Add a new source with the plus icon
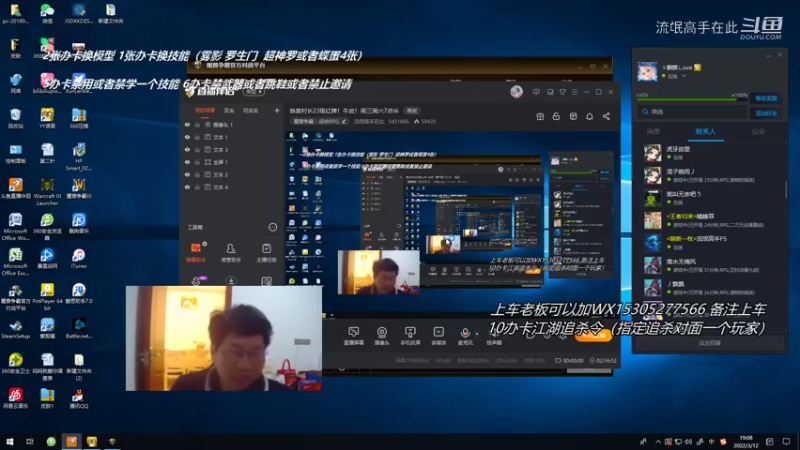 click(277, 110)
